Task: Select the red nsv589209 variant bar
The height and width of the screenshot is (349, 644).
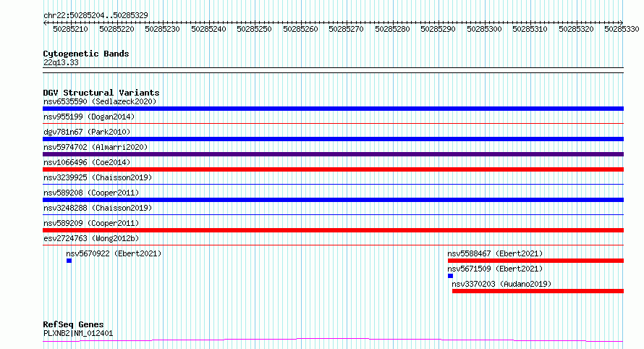Action: tap(333, 230)
